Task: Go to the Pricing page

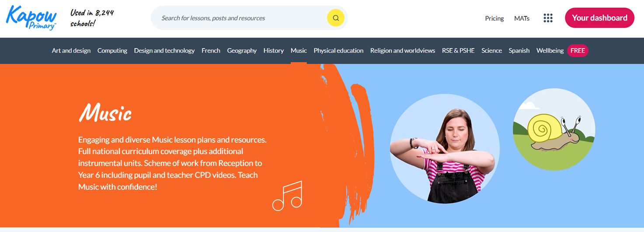Action: (494, 18)
